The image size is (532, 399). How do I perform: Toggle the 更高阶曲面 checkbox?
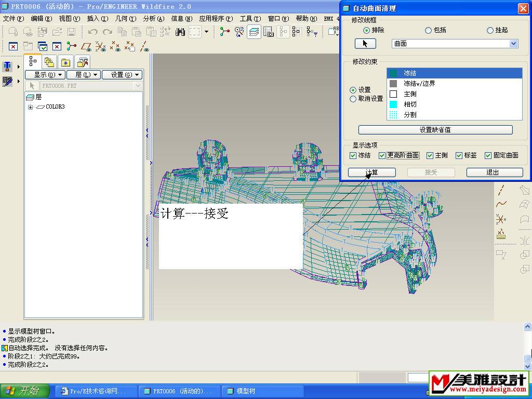382,155
